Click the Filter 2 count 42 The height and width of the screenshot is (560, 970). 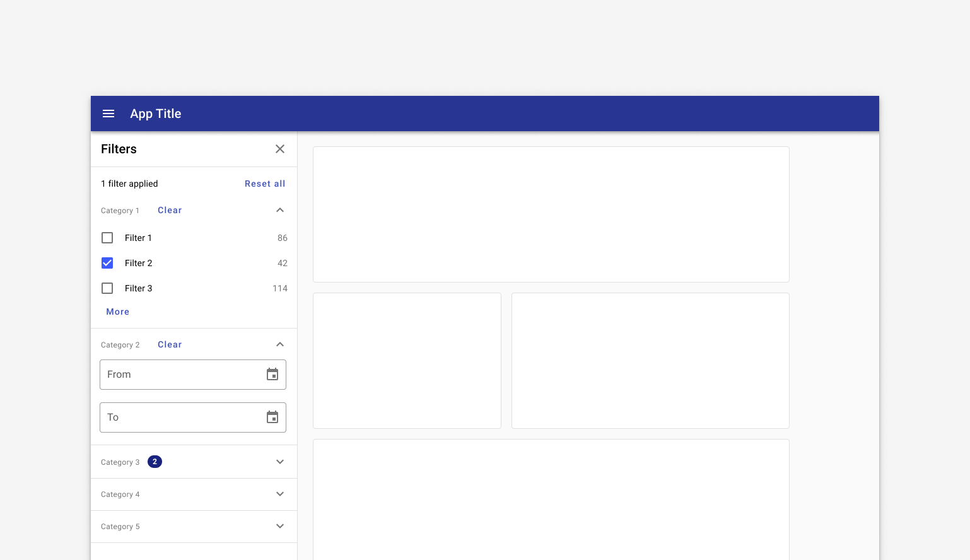283,263
